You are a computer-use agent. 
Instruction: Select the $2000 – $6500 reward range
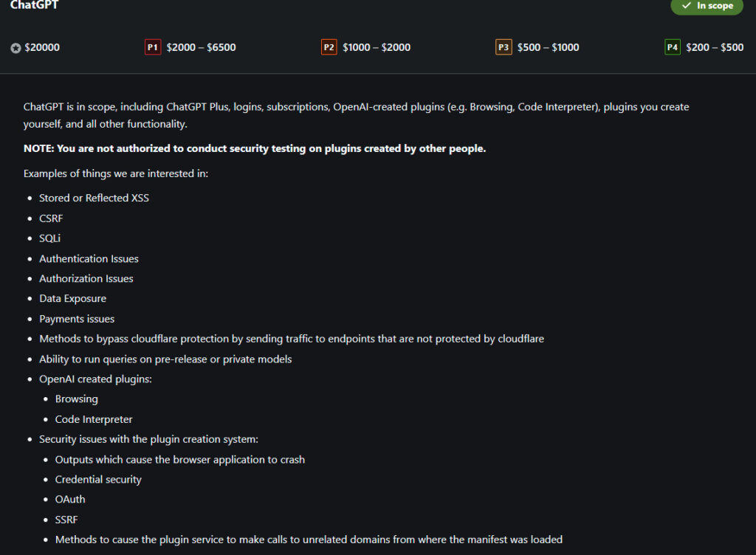[201, 47]
